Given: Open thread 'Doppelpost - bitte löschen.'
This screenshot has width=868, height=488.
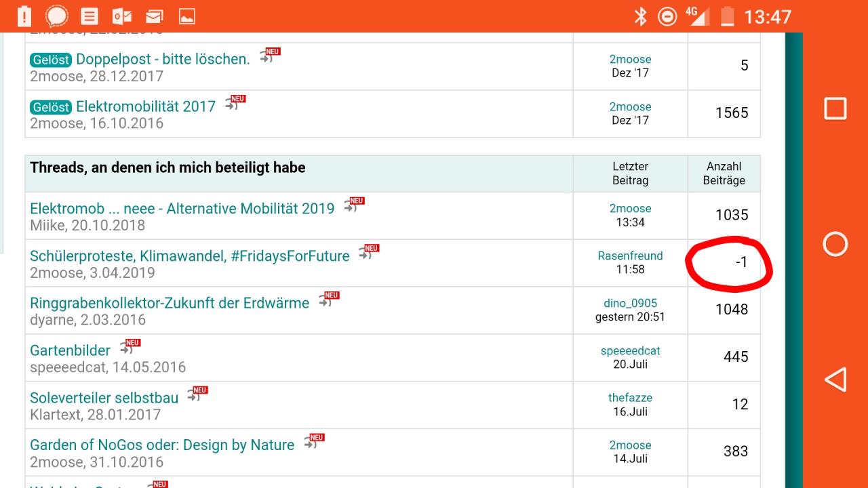Looking at the screenshot, I should 163,59.
